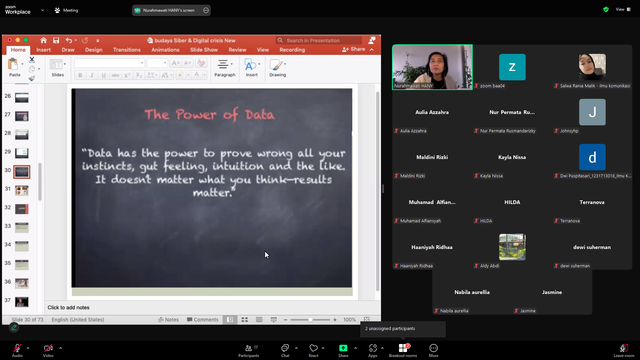640x360 pixels.
Task: Expand the caret next to React
Action: [x=323, y=348]
